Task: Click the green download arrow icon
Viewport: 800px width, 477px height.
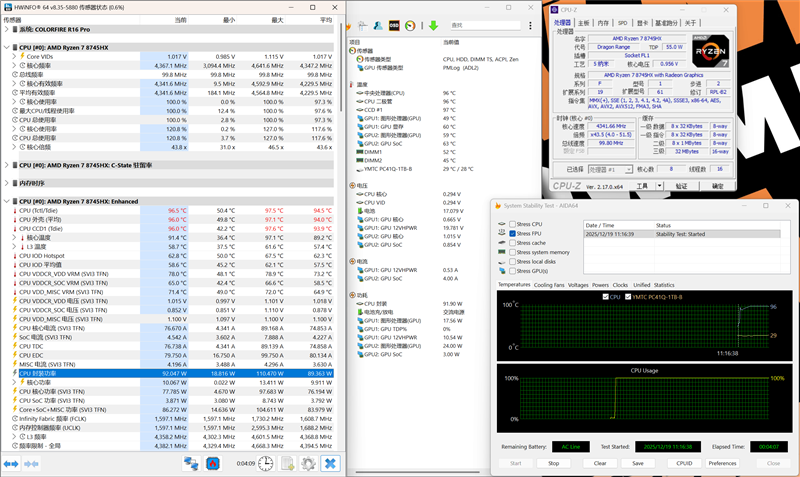Action: (432, 23)
